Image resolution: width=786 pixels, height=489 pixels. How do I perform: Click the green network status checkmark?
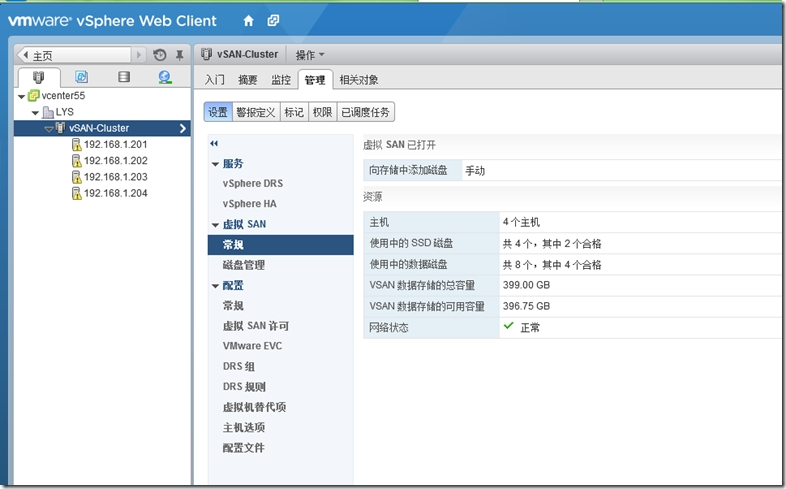(508, 326)
